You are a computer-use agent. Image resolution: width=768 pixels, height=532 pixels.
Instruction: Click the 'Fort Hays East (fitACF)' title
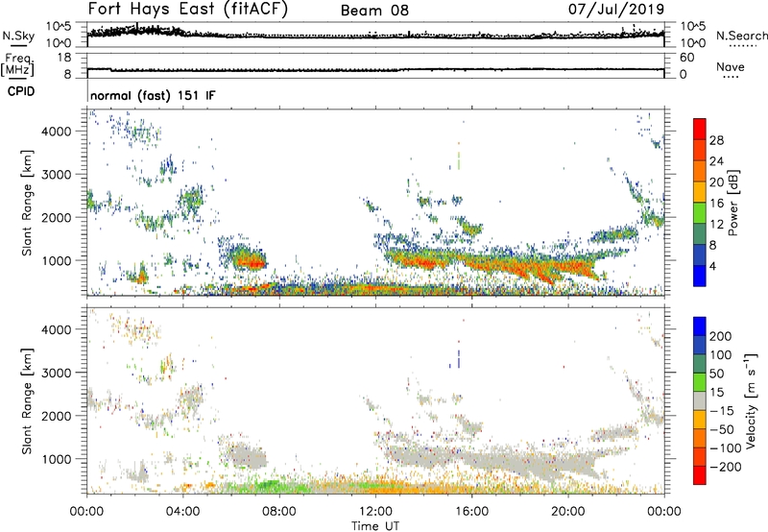[x=188, y=10]
